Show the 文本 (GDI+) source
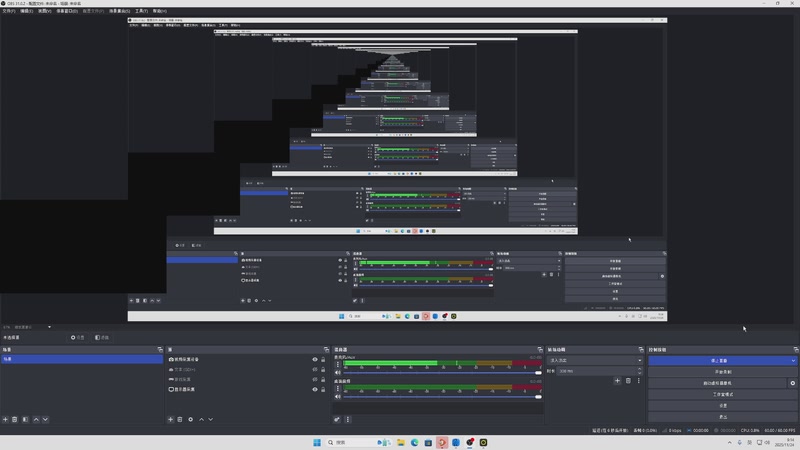The width and height of the screenshot is (800, 450). tap(315, 369)
